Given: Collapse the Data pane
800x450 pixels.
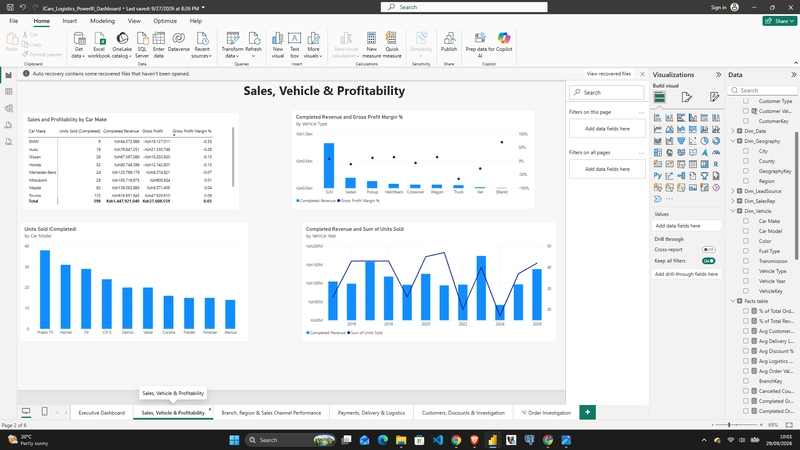Looking at the screenshot, I should (794, 74).
